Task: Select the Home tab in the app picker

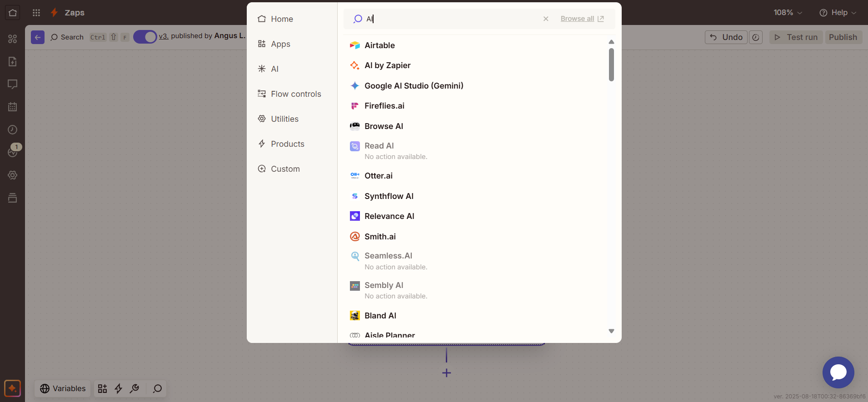Action: click(x=292, y=19)
